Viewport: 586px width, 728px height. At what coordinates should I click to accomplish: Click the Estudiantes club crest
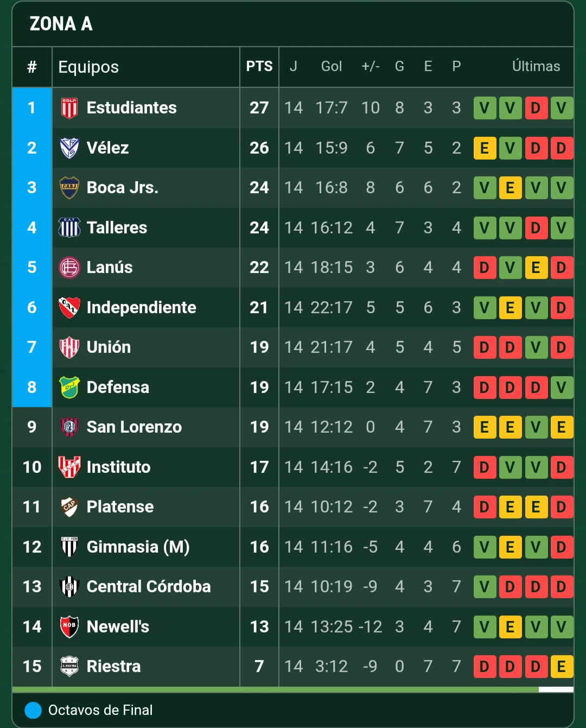pos(67,107)
